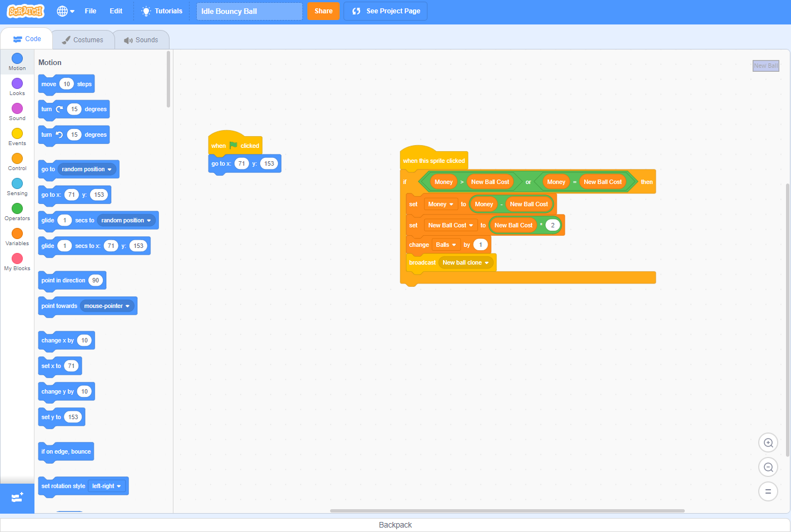The width and height of the screenshot is (791, 532).
Task: Open See Project Page
Action: (x=385, y=11)
